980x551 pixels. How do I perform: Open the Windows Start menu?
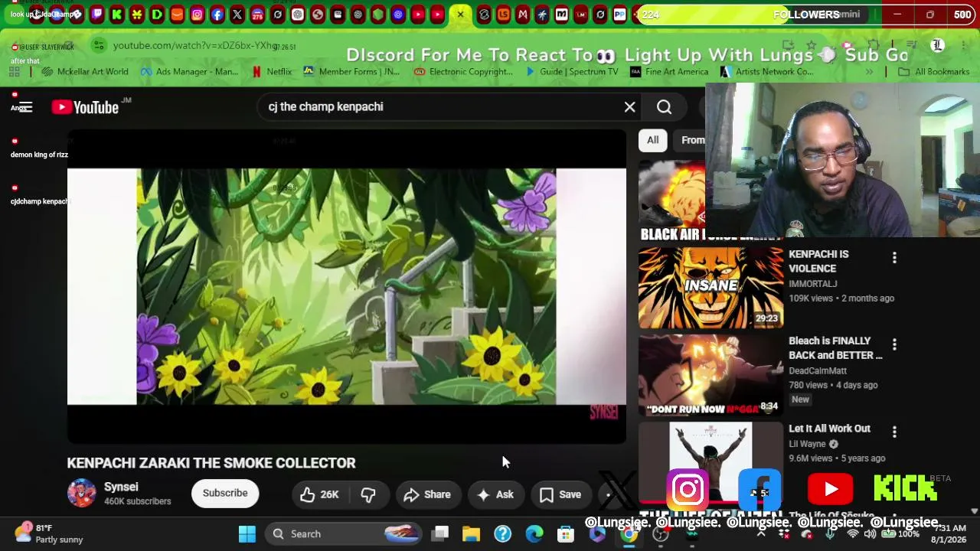click(247, 534)
